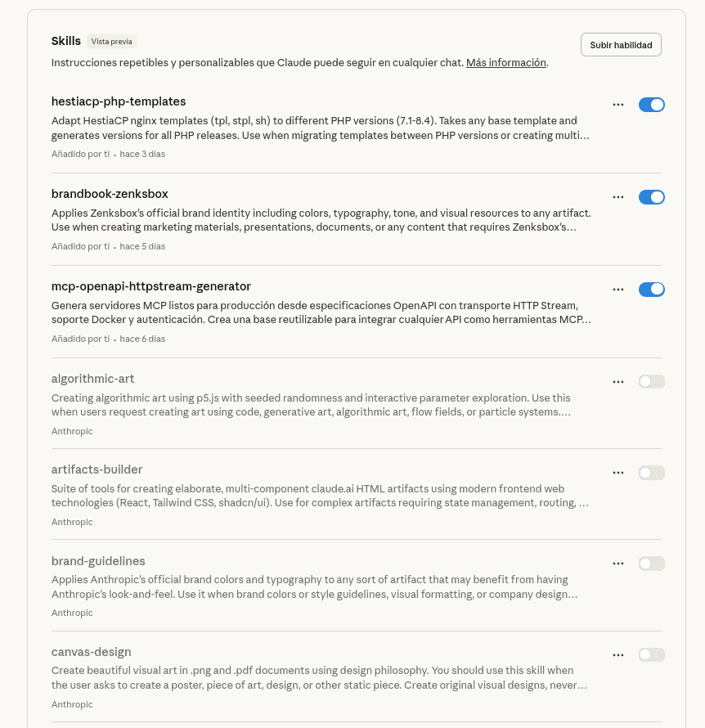Turn off the brandbook-zenksbox skill
Image resolution: width=705 pixels, height=728 pixels.
651,197
